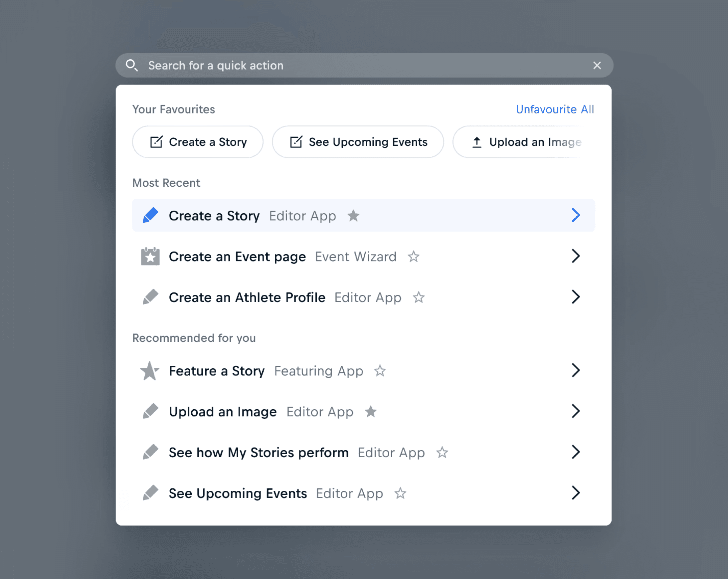
Task: Open See Upcoming Events row chevron
Action: point(576,493)
